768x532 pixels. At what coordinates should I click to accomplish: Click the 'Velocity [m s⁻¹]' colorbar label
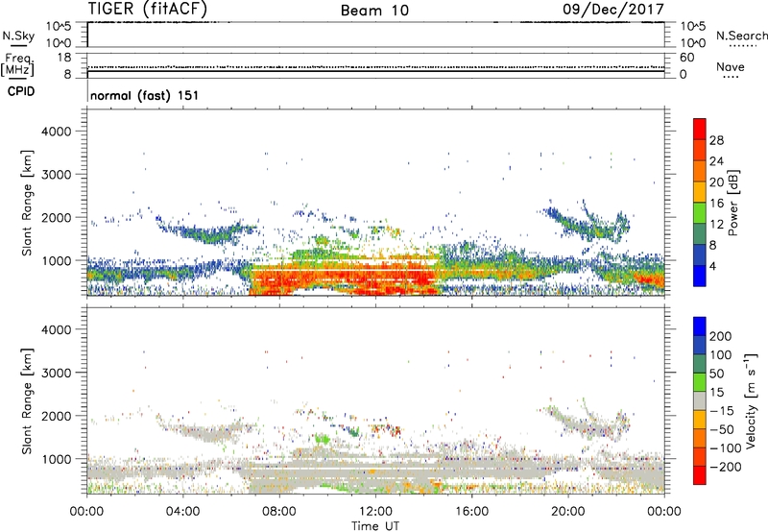tap(751, 400)
